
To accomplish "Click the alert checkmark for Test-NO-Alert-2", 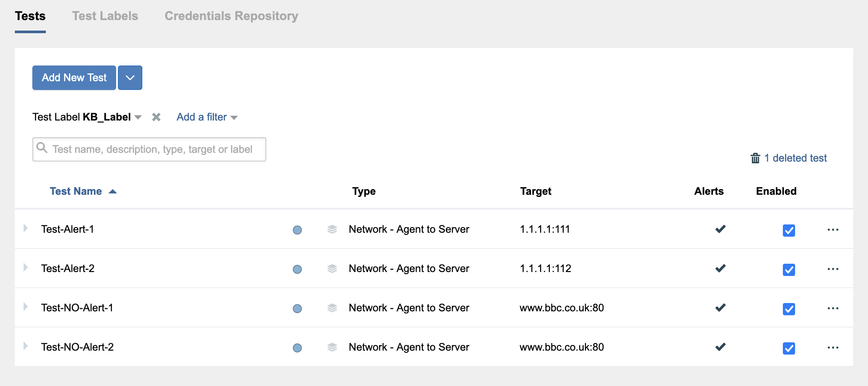I will [720, 347].
